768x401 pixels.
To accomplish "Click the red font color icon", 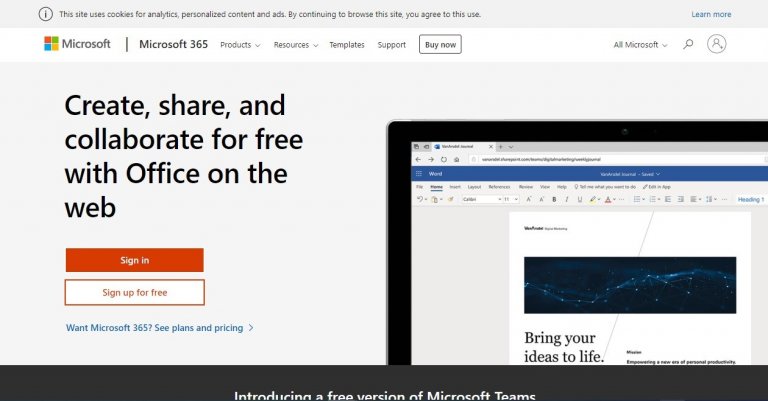I will coord(608,199).
